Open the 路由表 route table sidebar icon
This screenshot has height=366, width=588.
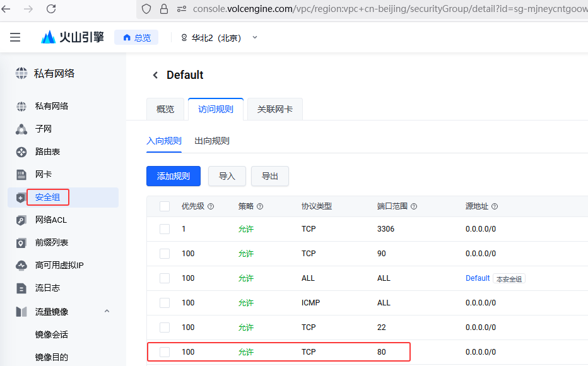tap(21, 152)
